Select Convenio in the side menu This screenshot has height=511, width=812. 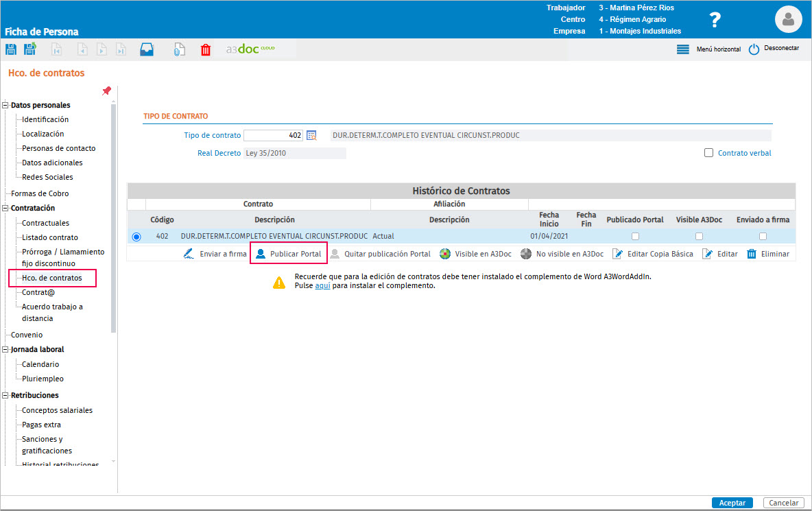pyautogui.click(x=27, y=335)
